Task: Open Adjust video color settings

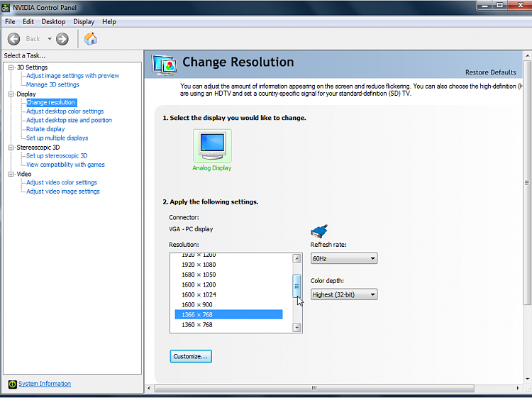Action: click(62, 182)
